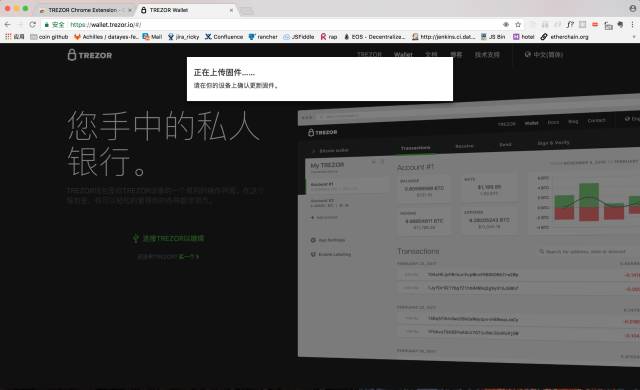Click the 买一个 buy link
Viewport: 640px width, 390px height.
coord(189,257)
